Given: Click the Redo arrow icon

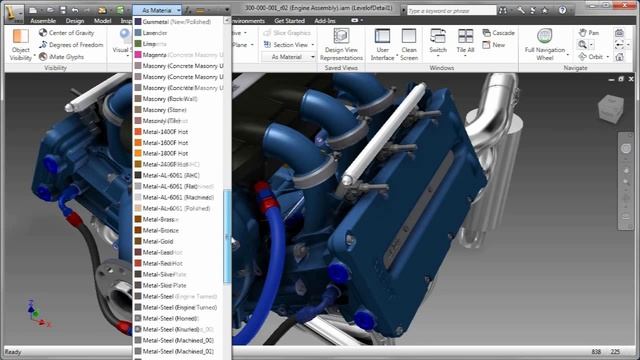Looking at the screenshot, I should 88,10.
